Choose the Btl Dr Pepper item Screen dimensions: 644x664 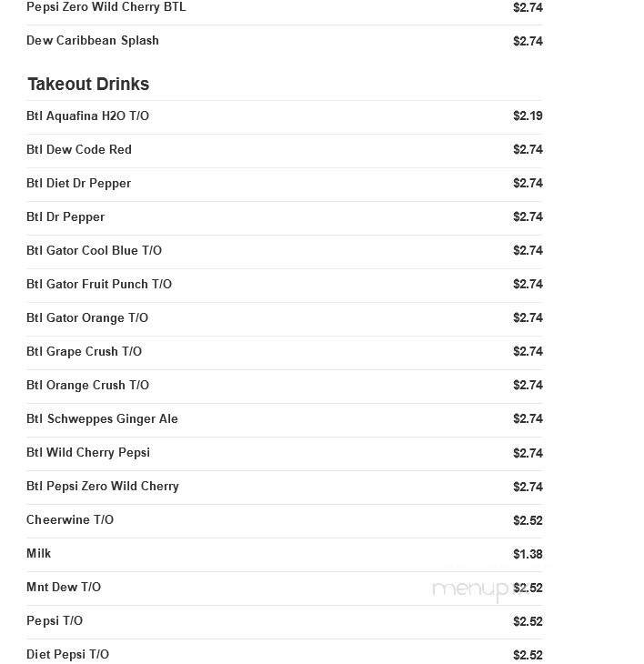[65, 217]
